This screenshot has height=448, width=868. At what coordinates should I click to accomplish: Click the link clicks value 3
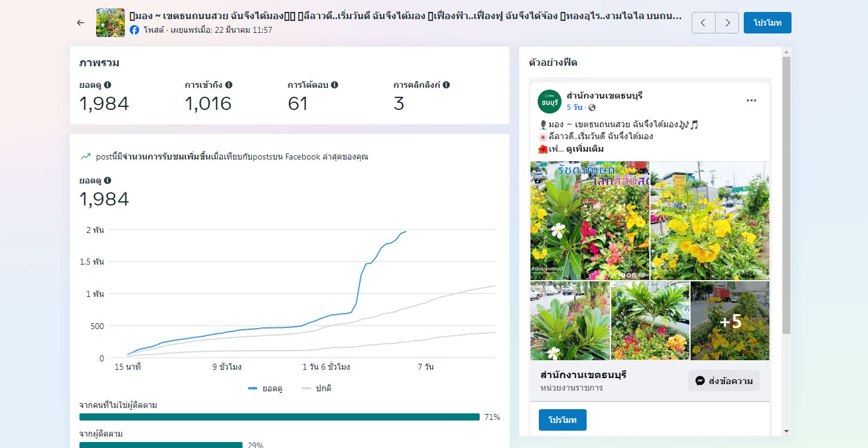point(399,104)
